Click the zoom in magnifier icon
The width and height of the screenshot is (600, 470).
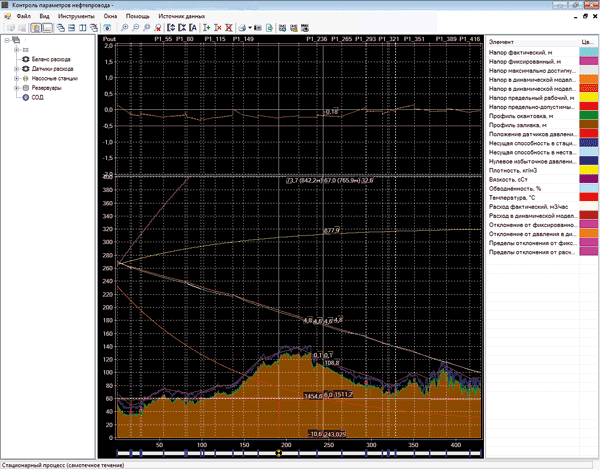[124, 28]
